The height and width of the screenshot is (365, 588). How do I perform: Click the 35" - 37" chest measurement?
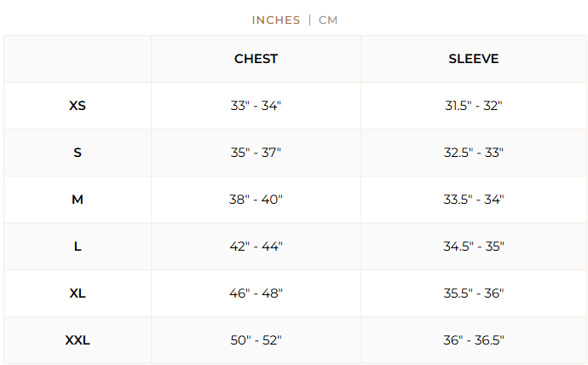[256, 153]
